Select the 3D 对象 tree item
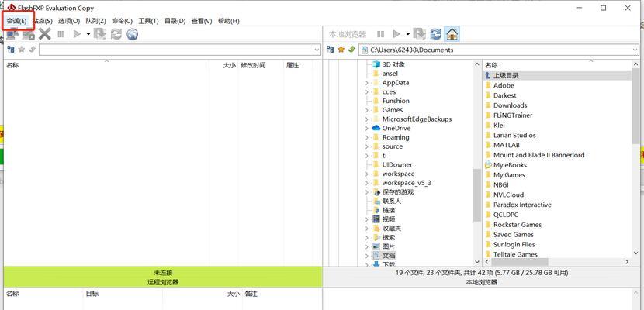The height and width of the screenshot is (310, 644). [x=393, y=64]
